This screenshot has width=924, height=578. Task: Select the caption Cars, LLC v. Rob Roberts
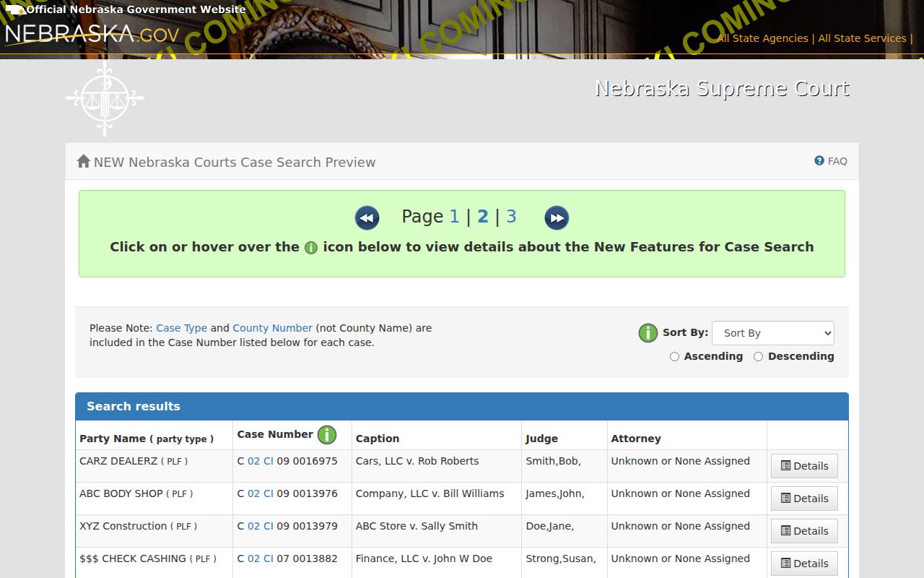417,461
